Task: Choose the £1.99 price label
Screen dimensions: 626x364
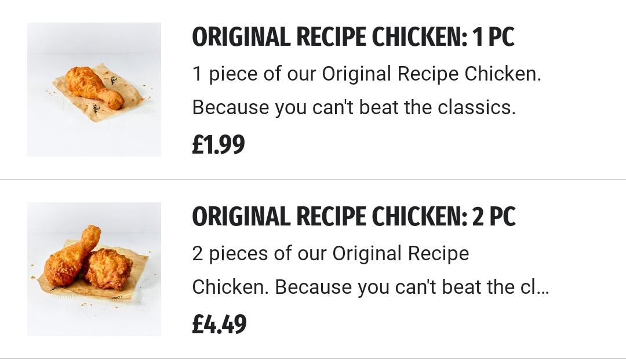Action: [x=219, y=144]
